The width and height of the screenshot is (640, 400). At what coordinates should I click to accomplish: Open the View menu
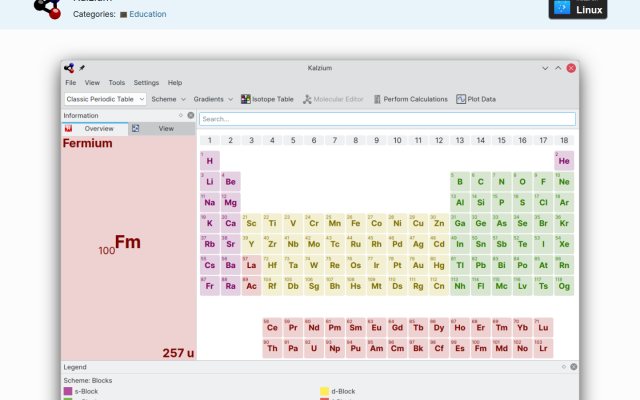tap(92, 83)
